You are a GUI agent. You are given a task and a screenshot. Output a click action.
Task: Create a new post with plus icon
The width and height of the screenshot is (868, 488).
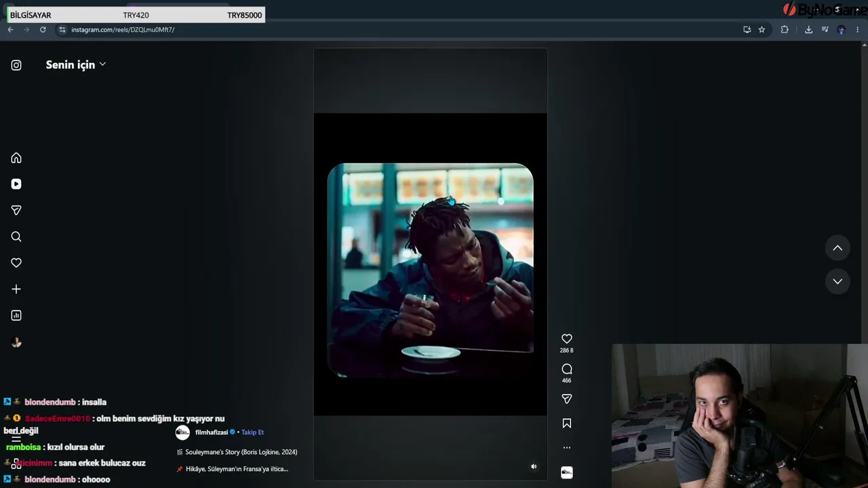[16, 289]
